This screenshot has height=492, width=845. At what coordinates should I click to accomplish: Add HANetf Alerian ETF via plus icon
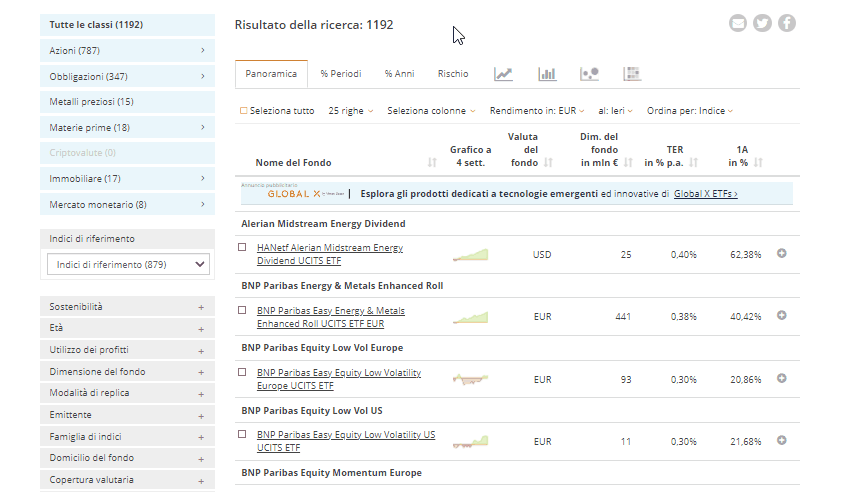point(782,253)
